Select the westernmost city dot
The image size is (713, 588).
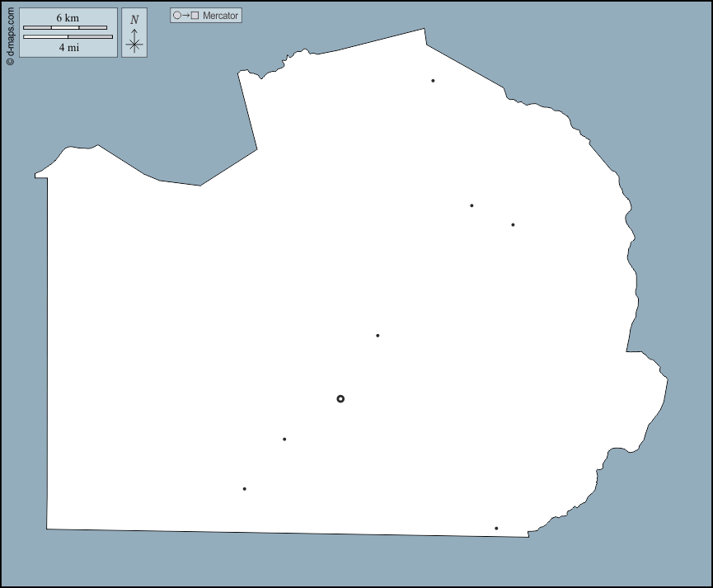pos(244,489)
